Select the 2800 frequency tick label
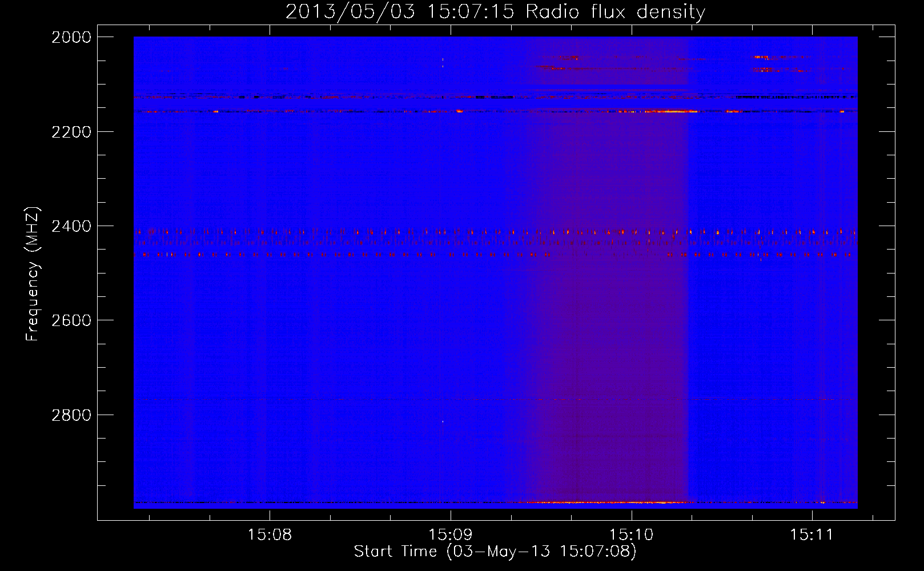The width and height of the screenshot is (924, 571). pyautogui.click(x=71, y=415)
